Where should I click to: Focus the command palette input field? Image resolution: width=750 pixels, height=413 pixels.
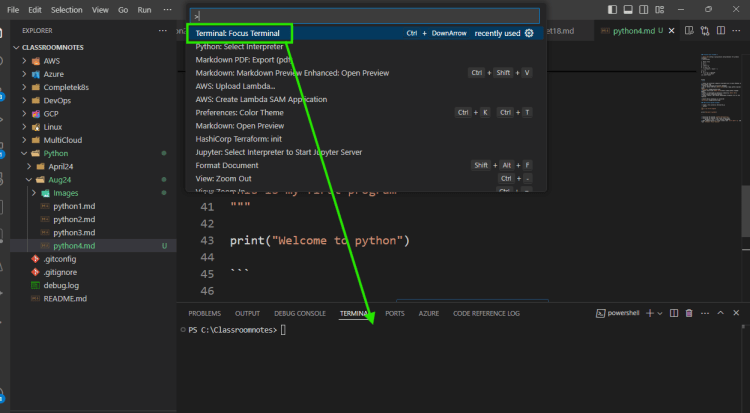[x=364, y=16]
